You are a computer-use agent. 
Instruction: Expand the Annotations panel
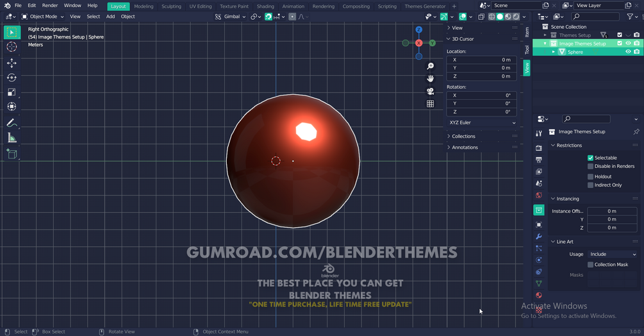pos(464,147)
